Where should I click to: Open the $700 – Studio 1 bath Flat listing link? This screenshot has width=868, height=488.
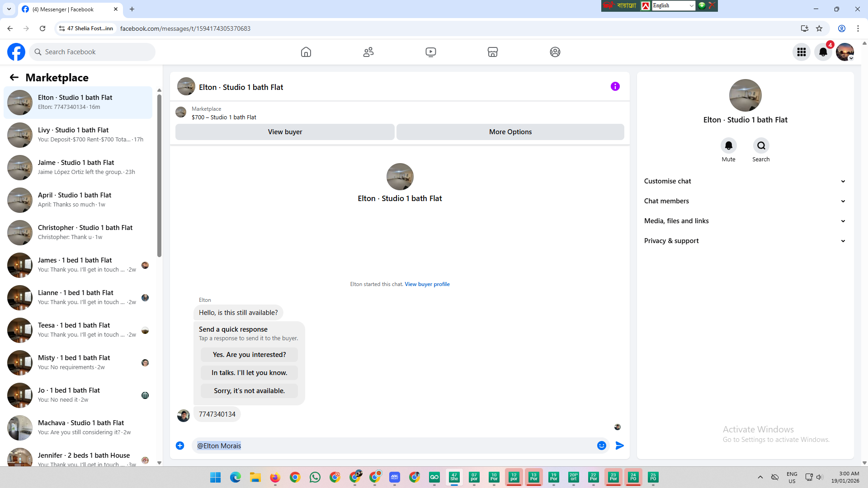coord(224,117)
